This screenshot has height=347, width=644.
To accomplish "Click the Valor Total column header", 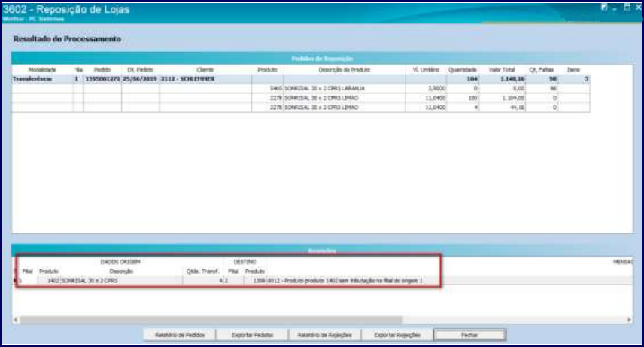I will pyautogui.click(x=502, y=70).
